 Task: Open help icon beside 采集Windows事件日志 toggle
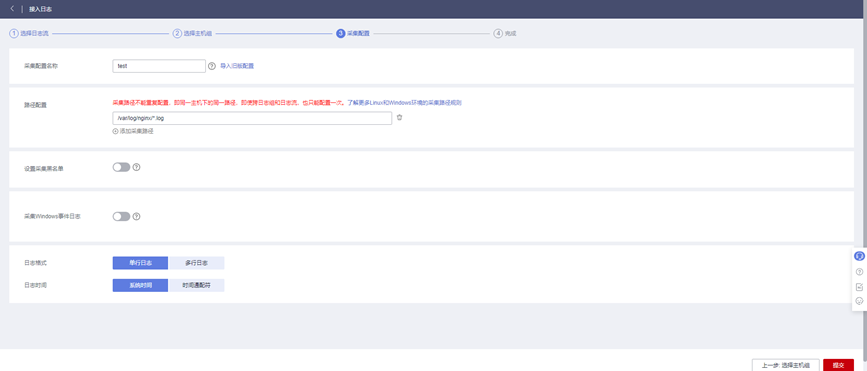(136, 216)
